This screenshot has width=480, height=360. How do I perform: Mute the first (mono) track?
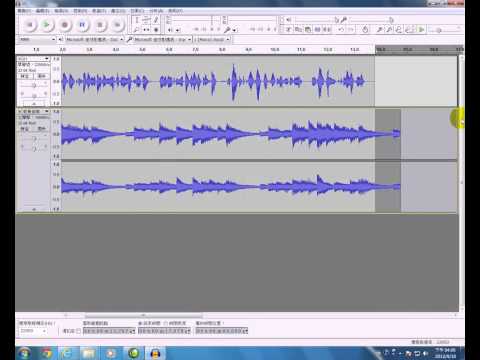(25, 76)
